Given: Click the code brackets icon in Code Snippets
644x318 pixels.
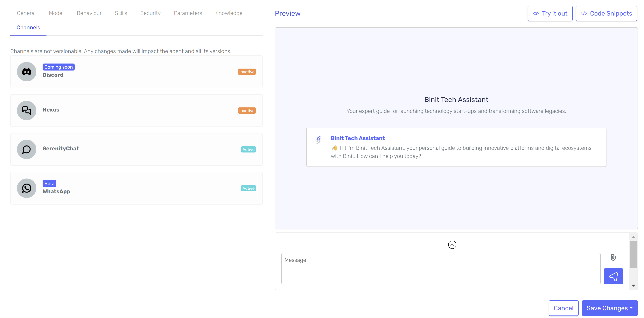Looking at the screenshot, I should click(x=584, y=13).
